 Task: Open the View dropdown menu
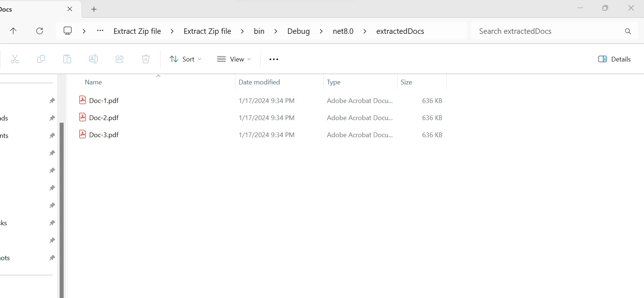pyautogui.click(x=234, y=59)
